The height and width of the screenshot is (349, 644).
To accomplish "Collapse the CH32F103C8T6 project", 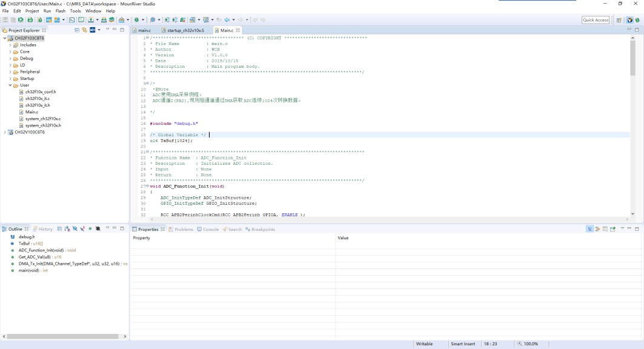I will [x=4, y=38].
